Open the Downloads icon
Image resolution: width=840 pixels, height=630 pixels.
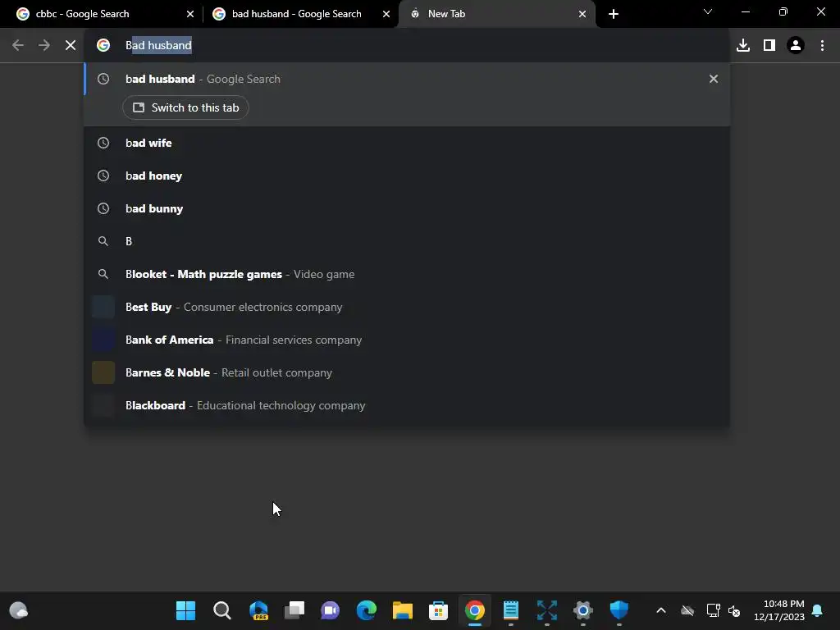coord(743,46)
